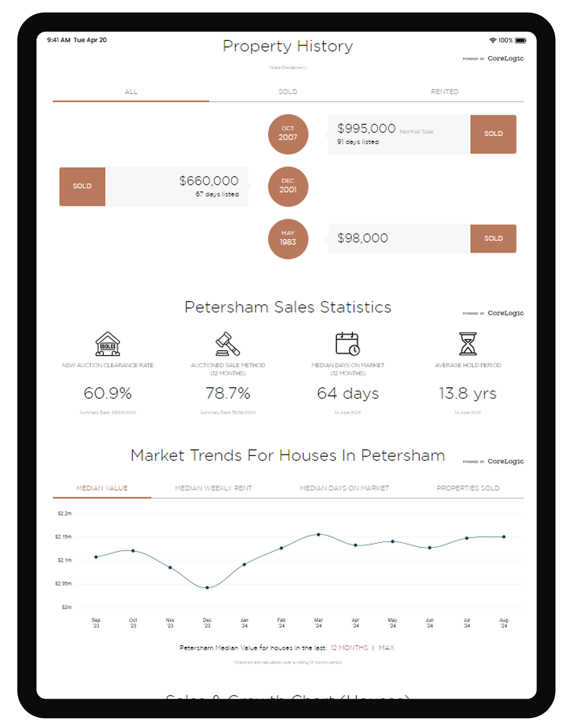The height and width of the screenshot is (728, 570).
Task: Select the 12 MONTHS time range link
Action: coord(349,648)
